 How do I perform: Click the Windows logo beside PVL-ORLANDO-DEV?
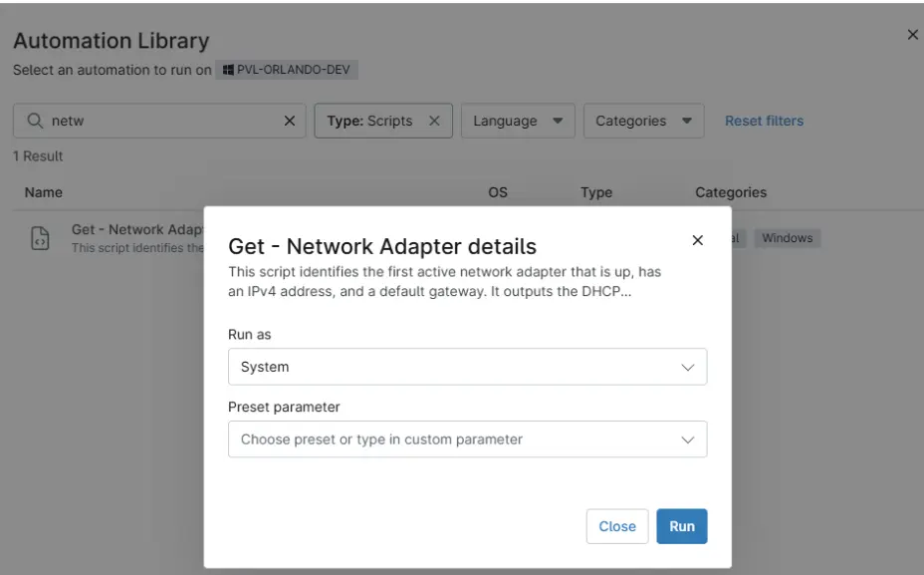tap(227, 71)
